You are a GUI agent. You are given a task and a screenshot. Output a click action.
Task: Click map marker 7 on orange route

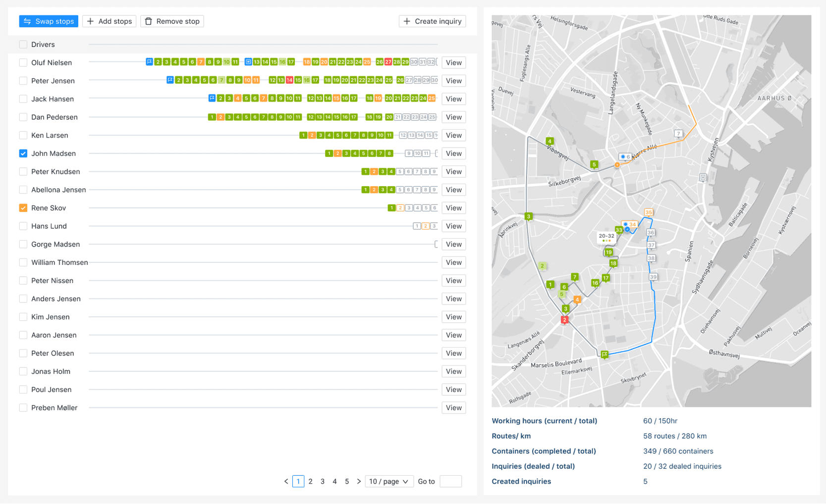pyautogui.click(x=678, y=134)
